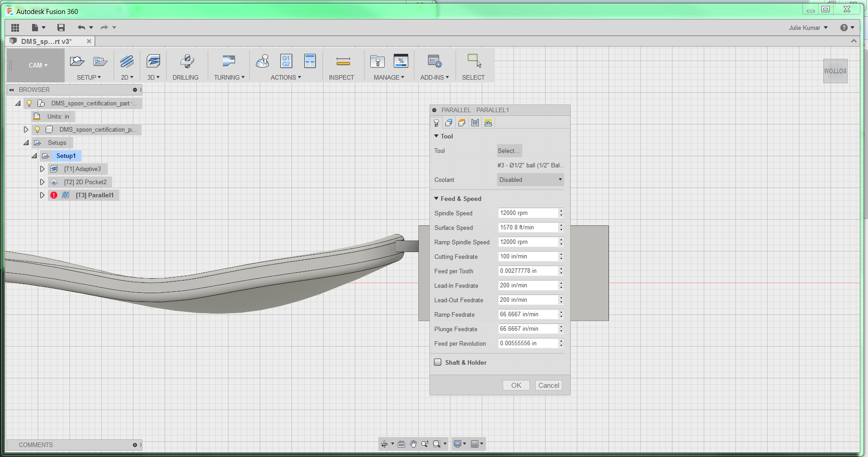
Task: Open the ACTIONS dropdown menu
Action: [x=286, y=77]
